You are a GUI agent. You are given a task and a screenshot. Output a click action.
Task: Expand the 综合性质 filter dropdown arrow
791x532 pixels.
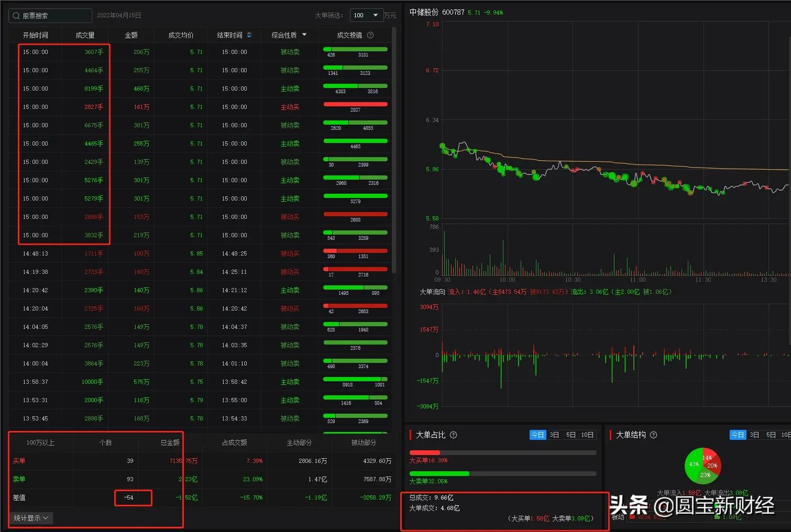[x=304, y=35]
